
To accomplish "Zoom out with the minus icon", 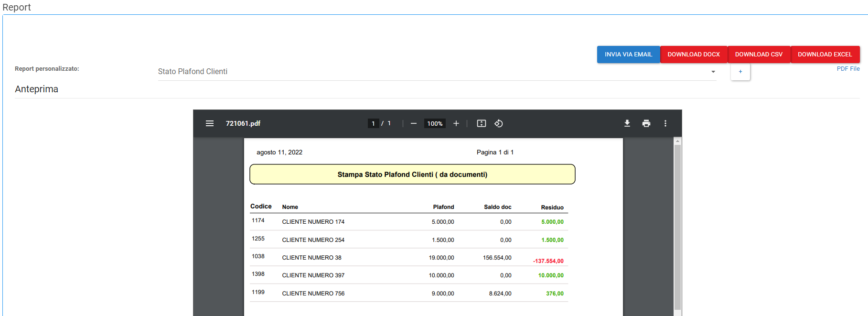I will pyautogui.click(x=414, y=123).
